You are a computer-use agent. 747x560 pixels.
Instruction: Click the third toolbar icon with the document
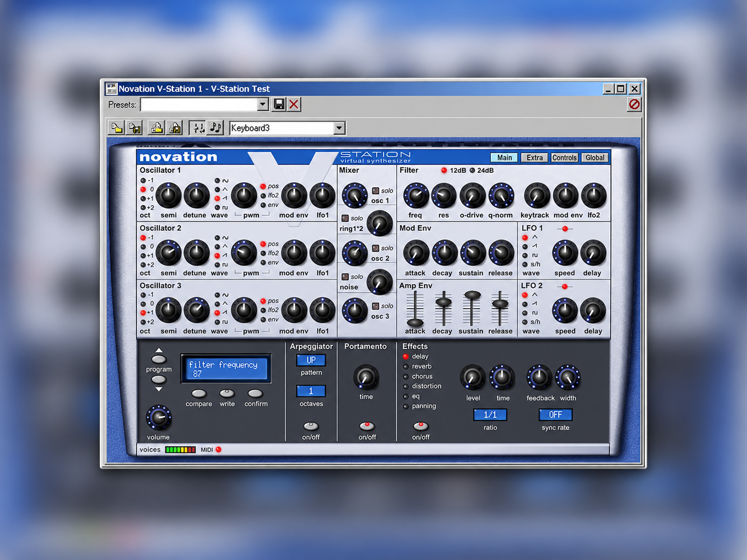(x=156, y=128)
